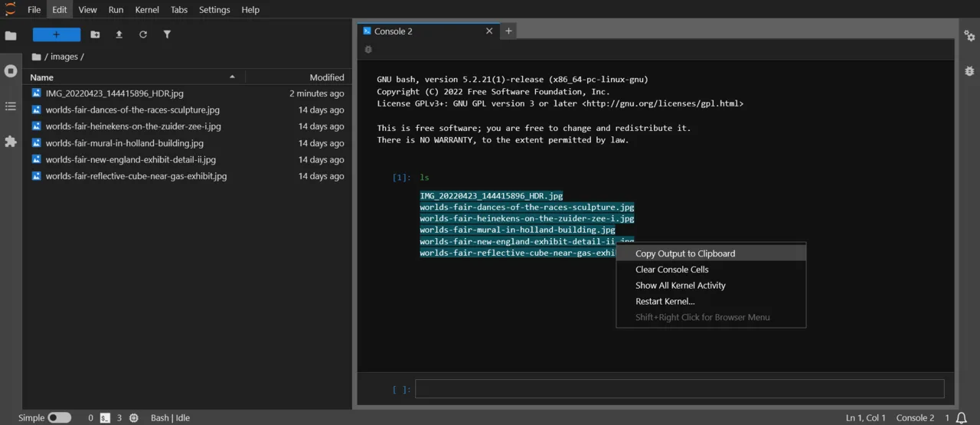
Task: Click the JupyterLab logo icon
Action: (10, 9)
